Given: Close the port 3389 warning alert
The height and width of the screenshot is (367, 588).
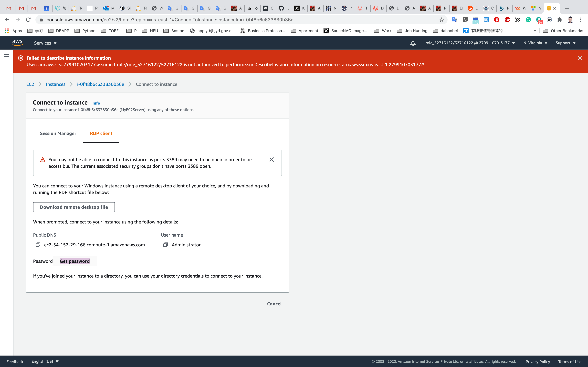Looking at the screenshot, I should [x=271, y=159].
